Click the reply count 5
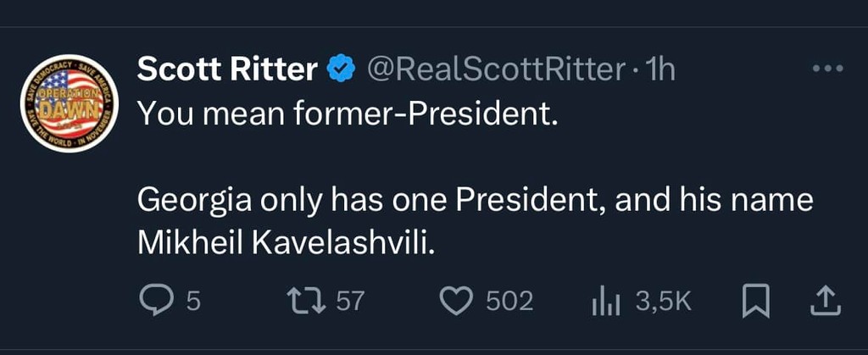Image resolution: width=868 pixels, height=355 pixels. [192, 301]
